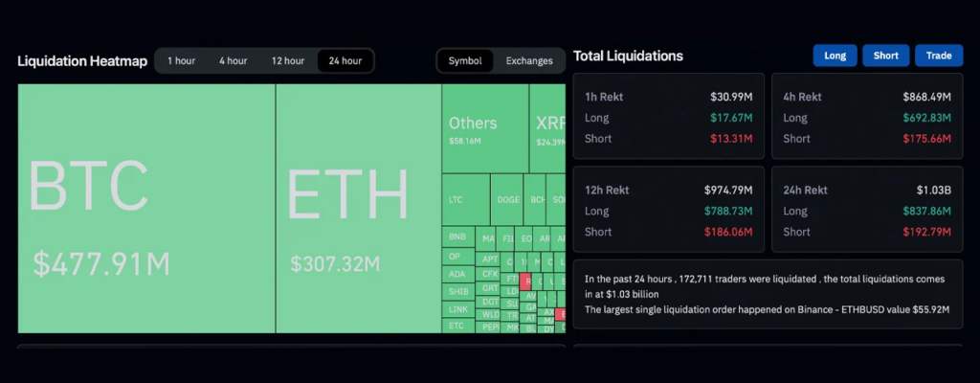980x383 pixels.
Task: Select the XRP heatmap tile
Action: pyautogui.click(x=547, y=129)
